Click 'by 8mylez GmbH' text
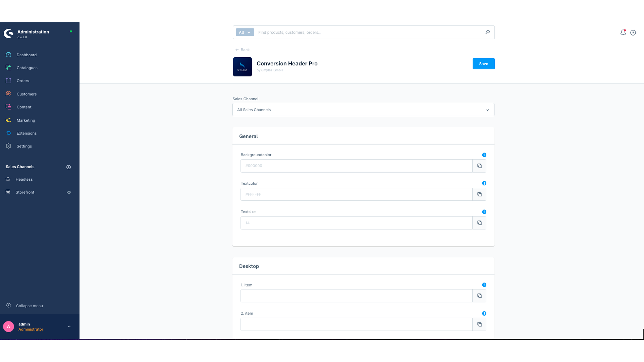This screenshot has height=362, width=644. pyautogui.click(x=270, y=70)
